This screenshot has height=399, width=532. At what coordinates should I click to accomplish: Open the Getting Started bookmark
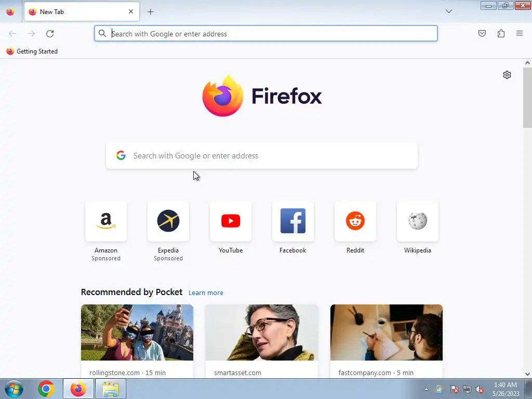pos(32,51)
